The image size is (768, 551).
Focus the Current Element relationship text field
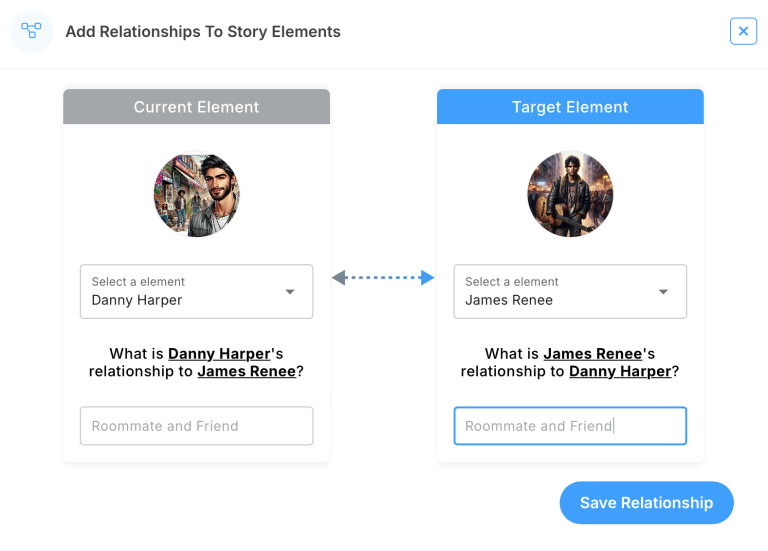click(x=196, y=426)
